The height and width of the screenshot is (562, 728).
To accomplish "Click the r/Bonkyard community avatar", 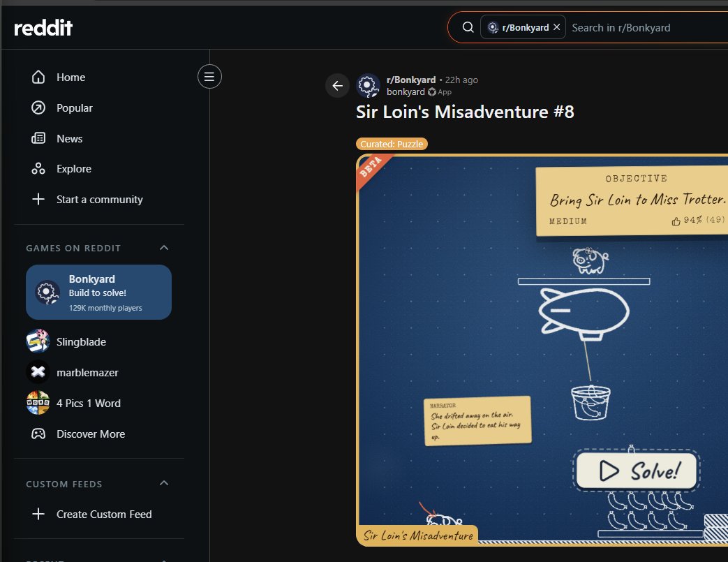I will pyautogui.click(x=368, y=85).
